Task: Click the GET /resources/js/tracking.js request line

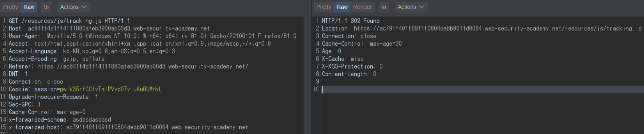Action: point(69,21)
